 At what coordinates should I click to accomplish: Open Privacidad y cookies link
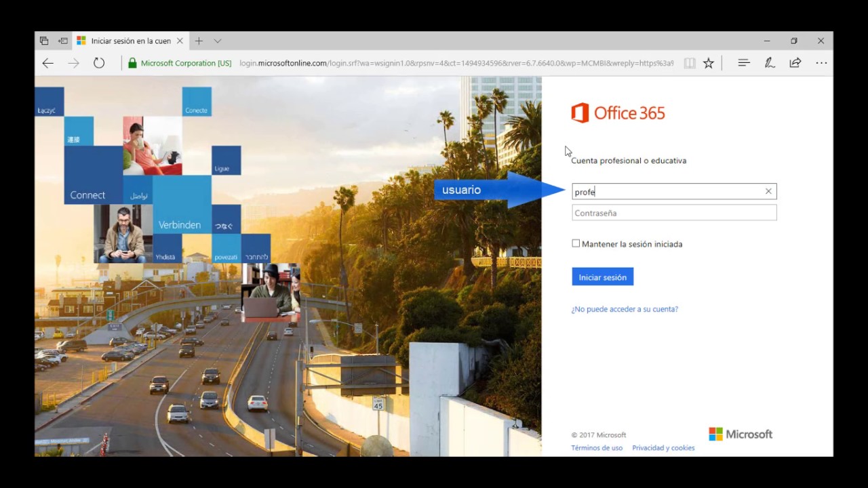(663, 448)
